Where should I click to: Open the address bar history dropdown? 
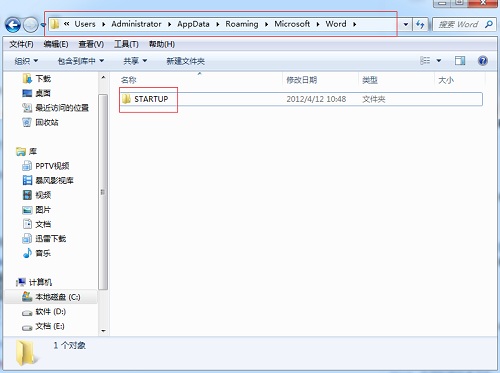pyautogui.click(x=405, y=24)
